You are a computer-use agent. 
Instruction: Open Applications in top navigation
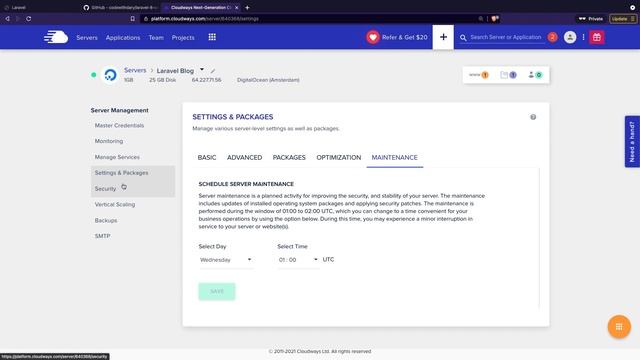click(123, 38)
